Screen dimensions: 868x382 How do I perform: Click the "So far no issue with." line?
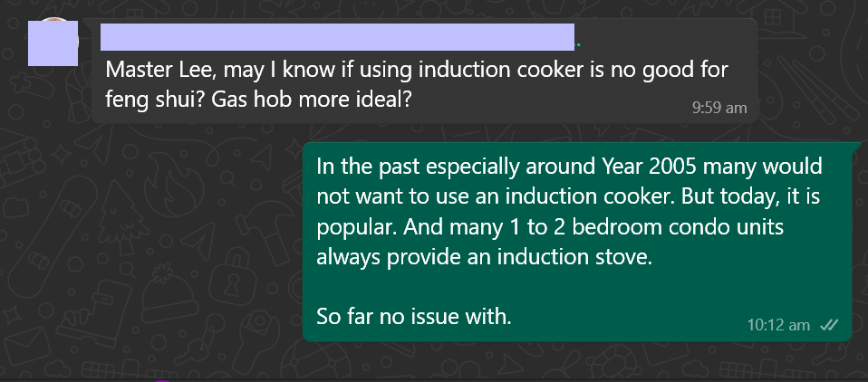click(414, 317)
